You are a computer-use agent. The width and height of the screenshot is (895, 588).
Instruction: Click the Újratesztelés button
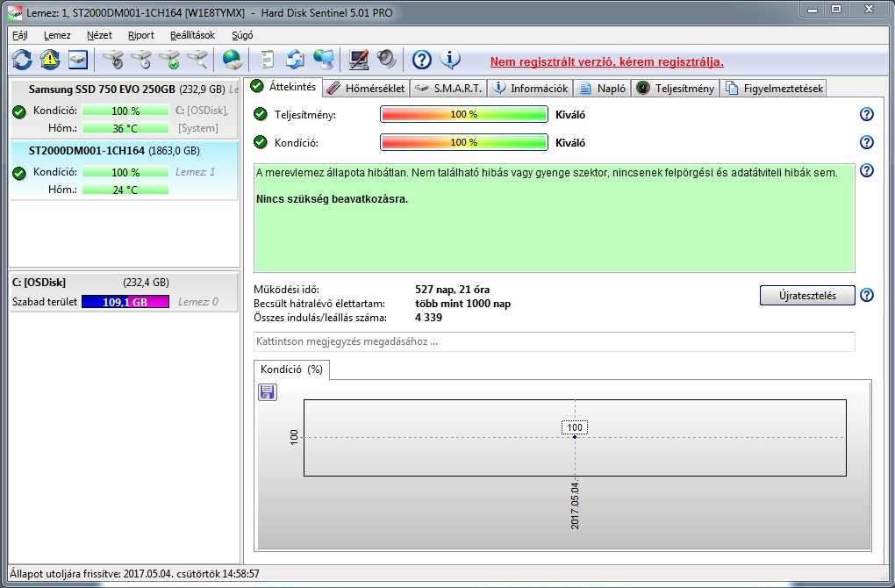[x=807, y=296]
